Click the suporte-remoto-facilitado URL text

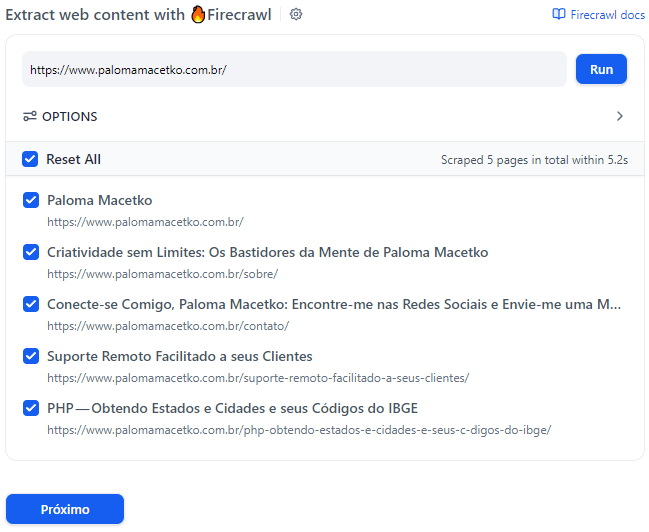pos(258,378)
